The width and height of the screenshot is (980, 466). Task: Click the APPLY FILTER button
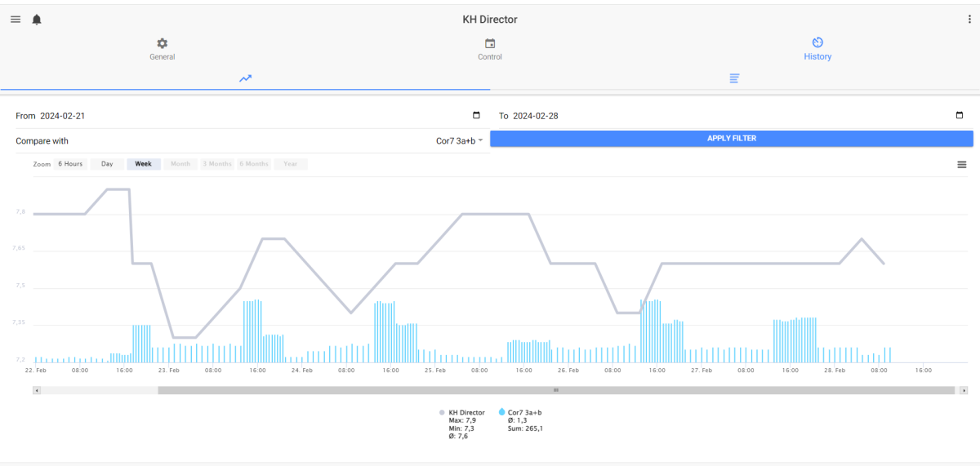pyautogui.click(x=732, y=139)
